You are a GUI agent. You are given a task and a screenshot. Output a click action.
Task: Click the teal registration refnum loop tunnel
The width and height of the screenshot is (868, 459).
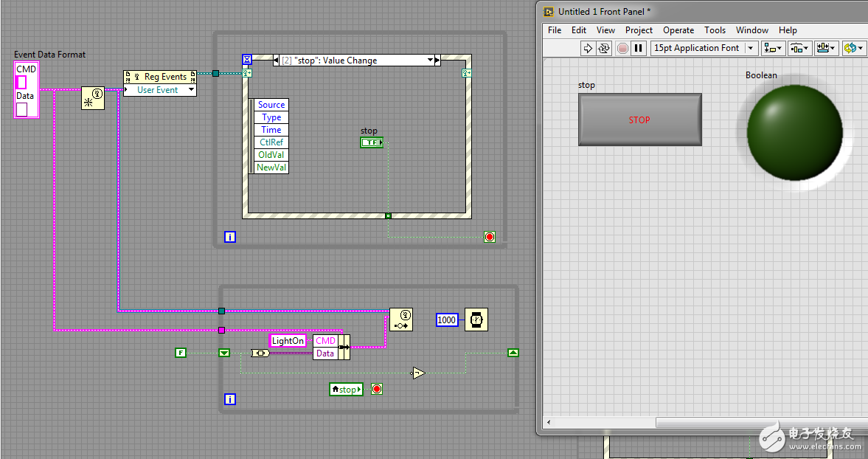(216, 73)
